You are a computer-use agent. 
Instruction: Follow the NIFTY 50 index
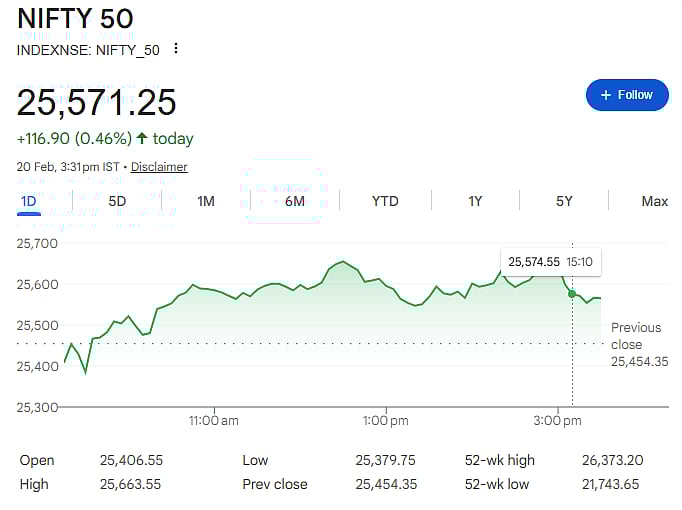pyautogui.click(x=627, y=95)
